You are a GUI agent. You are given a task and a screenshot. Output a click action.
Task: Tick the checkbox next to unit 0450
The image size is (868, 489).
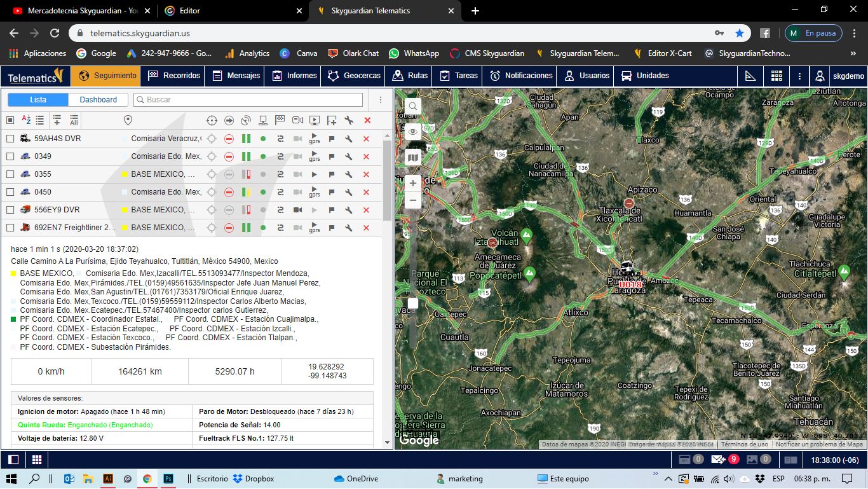click(x=10, y=192)
